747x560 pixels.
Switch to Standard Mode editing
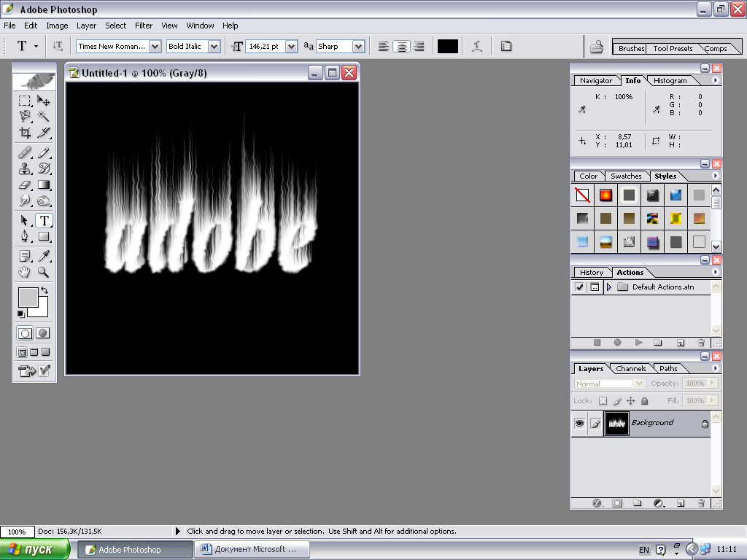click(25, 333)
